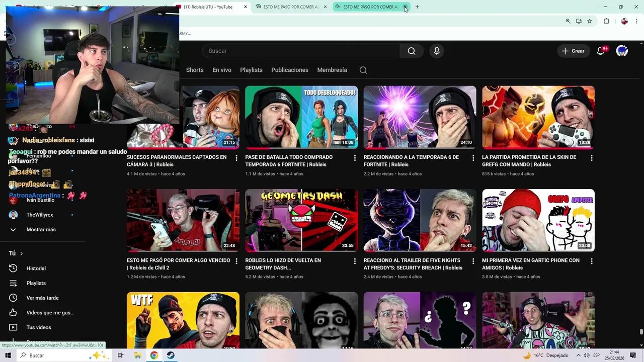Open options for GEOMETRY DASH video
Image resolution: width=644 pixels, height=362 pixels.
[x=355, y=261]
